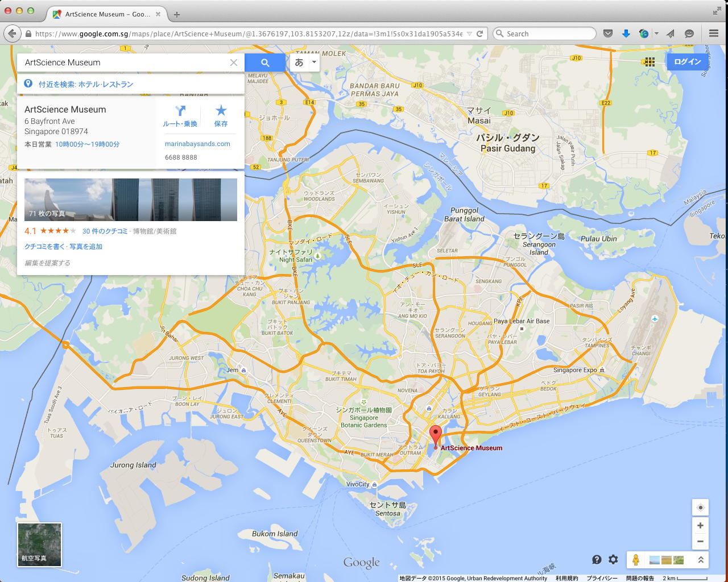
Task: Open the Google apps grid
Action: pyautogui.click(x=650, y=61)
